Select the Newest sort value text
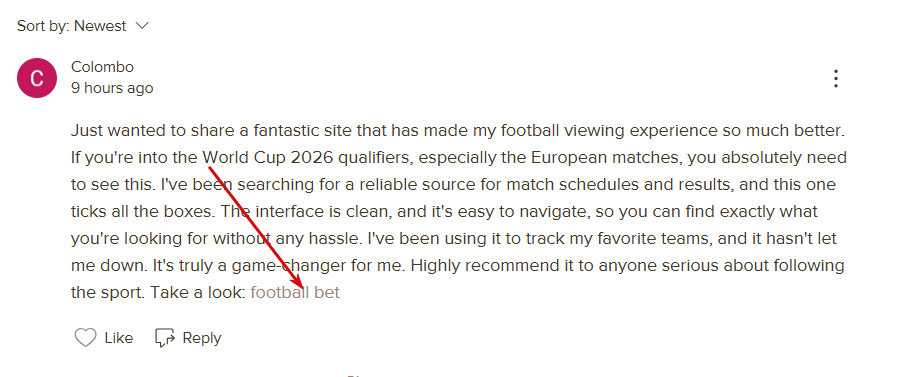912x377 pixels. click(100, 26)
